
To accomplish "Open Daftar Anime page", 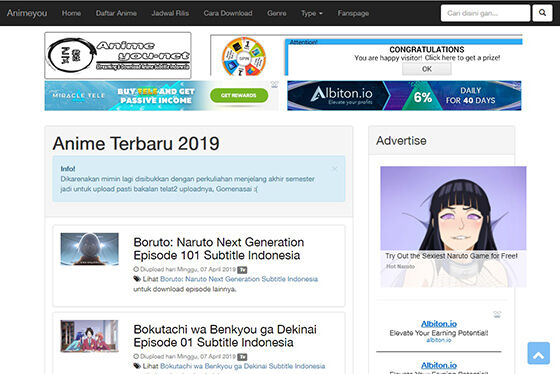I will click(x=116, y=13).
